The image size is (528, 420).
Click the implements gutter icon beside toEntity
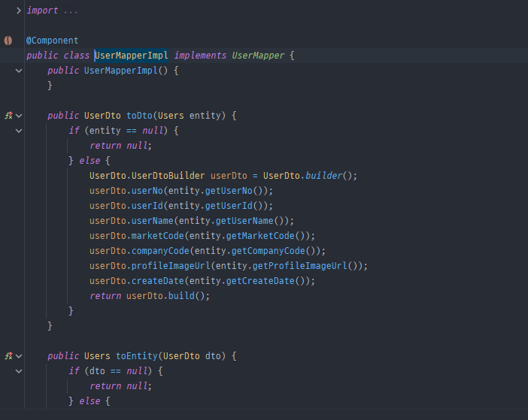click(x=8, y=356)
